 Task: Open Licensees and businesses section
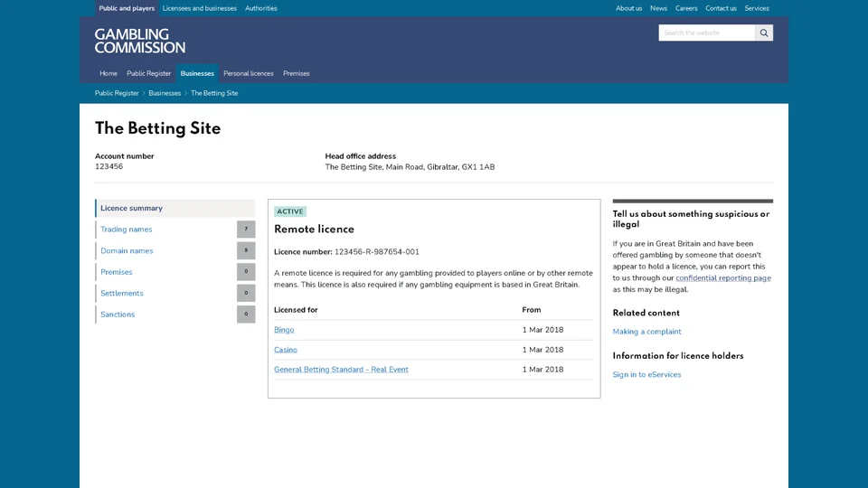click(199, 8)
